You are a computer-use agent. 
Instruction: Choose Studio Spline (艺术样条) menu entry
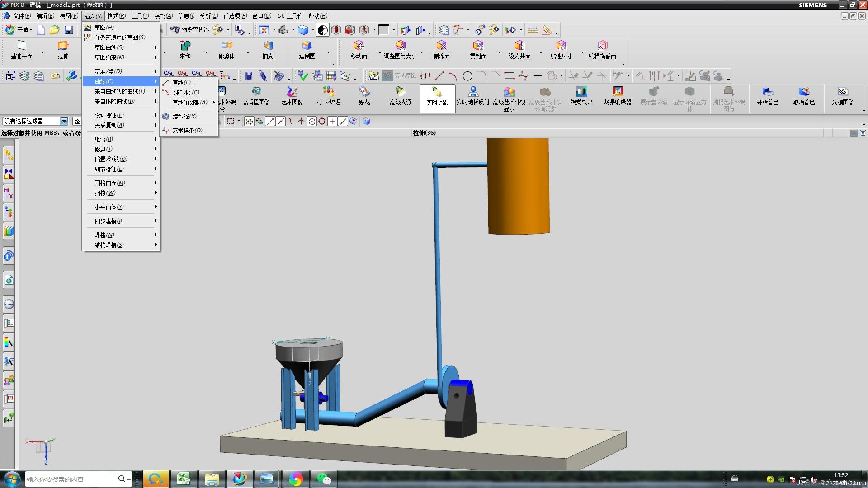point(189,131)
